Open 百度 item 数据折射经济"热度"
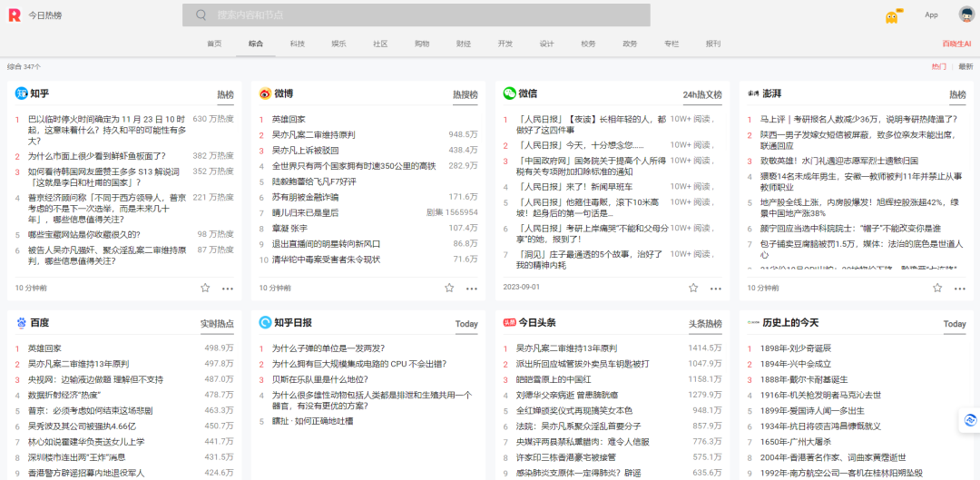Image resolution: width=980 pixels, height=480 pixels. (x=64, y=395)
